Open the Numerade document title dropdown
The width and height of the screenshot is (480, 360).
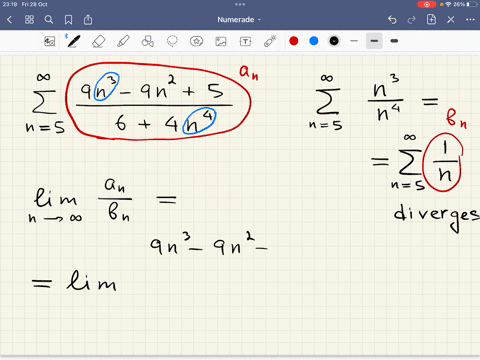239,20
